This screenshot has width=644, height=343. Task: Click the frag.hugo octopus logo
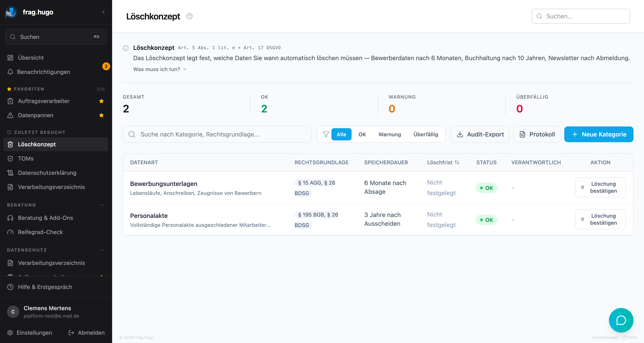(11, 12)
